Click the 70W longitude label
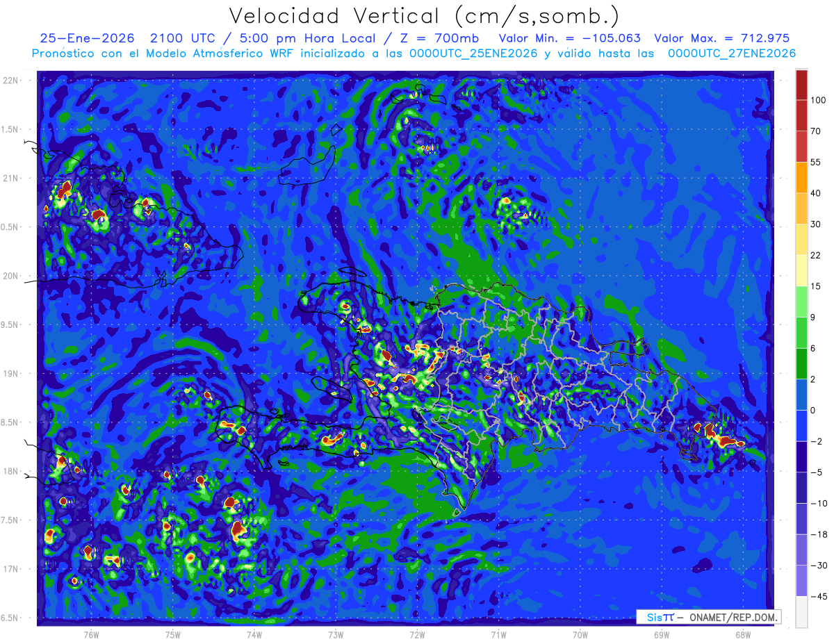834x644 pixels. coord(580,635)
